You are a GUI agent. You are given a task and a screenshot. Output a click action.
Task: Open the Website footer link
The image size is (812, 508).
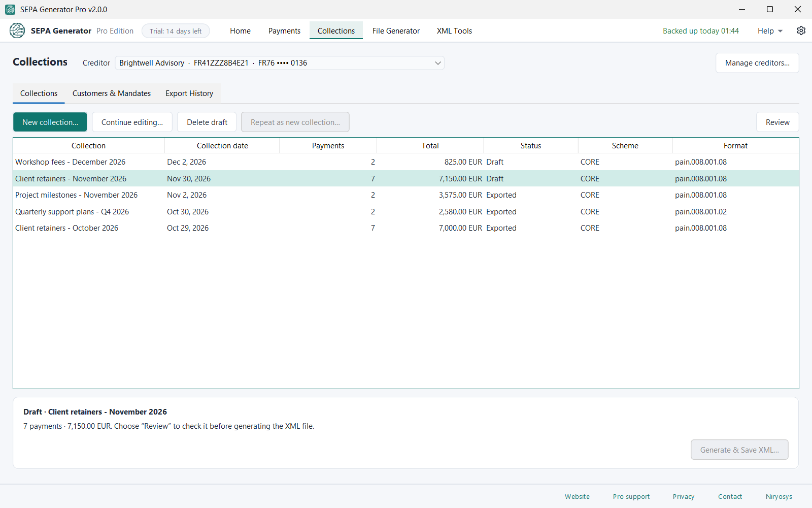click(x=577, y=497)
